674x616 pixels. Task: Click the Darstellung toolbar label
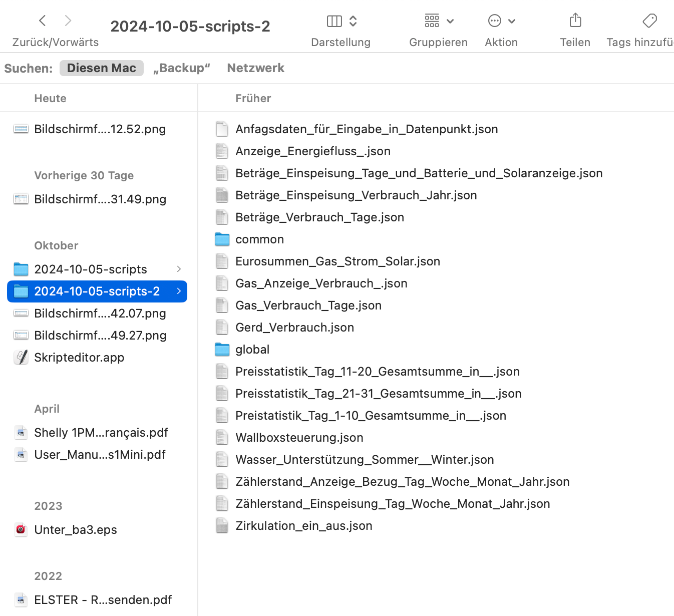[341, 43]
